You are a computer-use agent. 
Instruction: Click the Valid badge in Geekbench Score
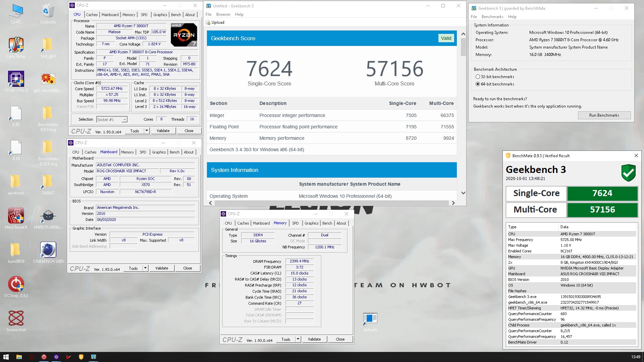[446, 38]
